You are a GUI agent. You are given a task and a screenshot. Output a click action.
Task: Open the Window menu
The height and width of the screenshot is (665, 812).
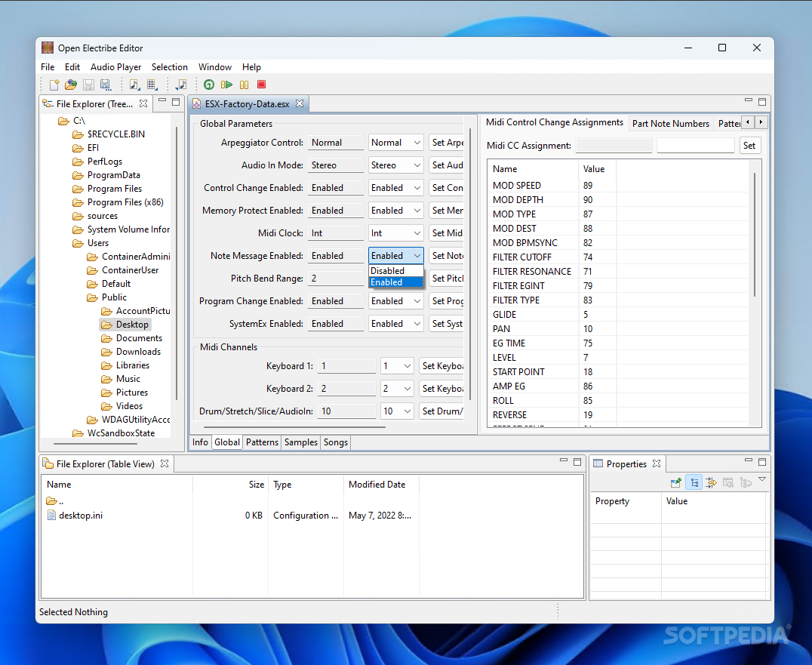[x=215, y=67]
